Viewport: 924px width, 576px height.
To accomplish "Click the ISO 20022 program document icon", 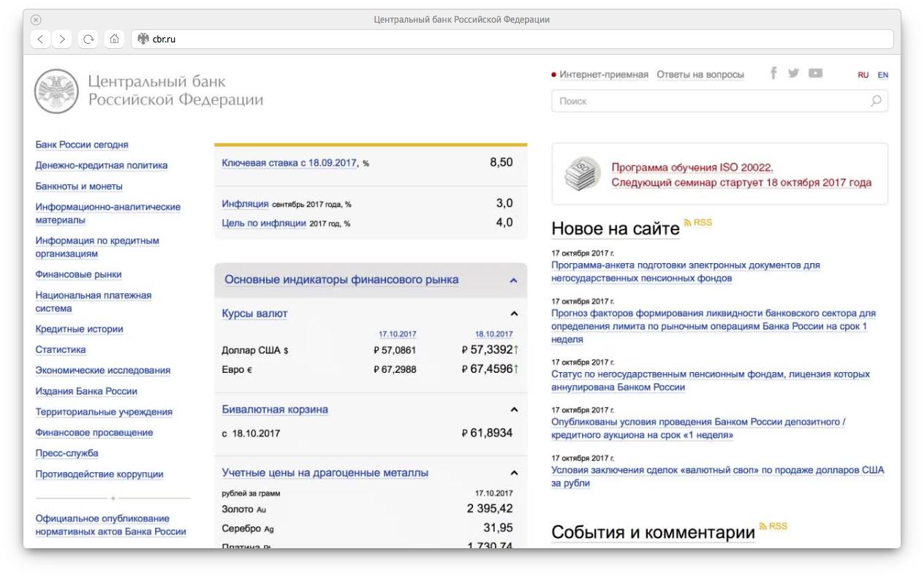I will tap(581, 174).
